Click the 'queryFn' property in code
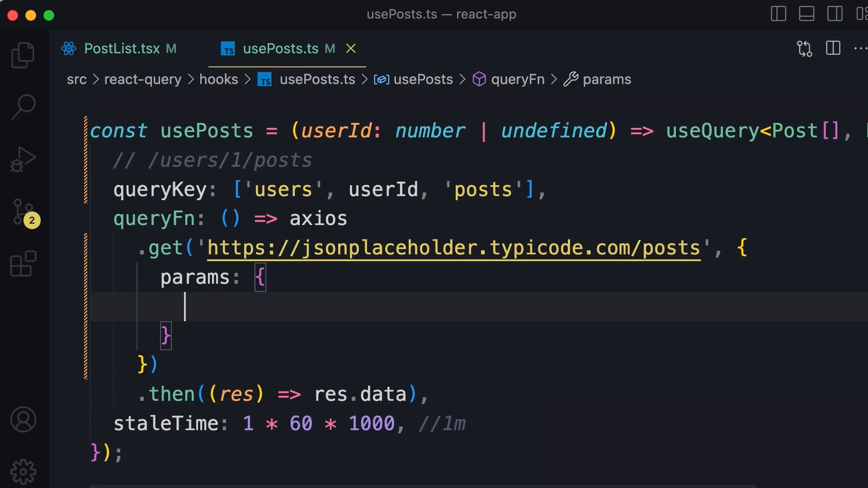This screenshot has height=488, width=868. tap(154, 219)
